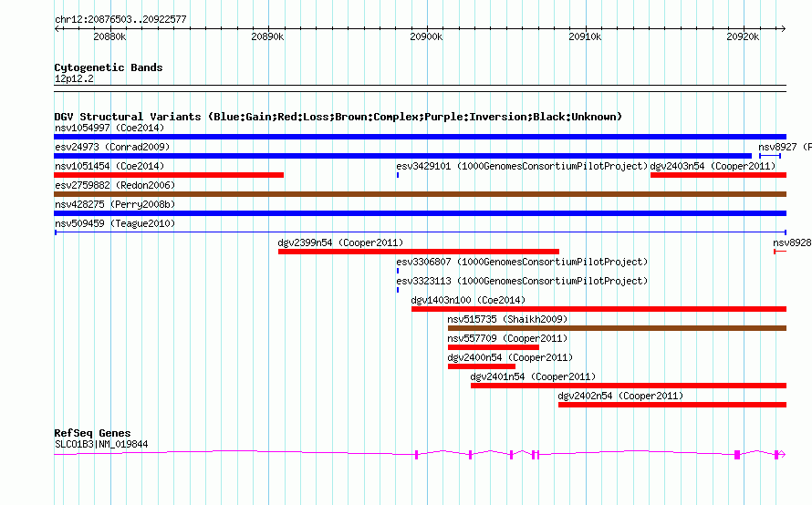Click the esv3429101 small blue marker

click(398, 175)
